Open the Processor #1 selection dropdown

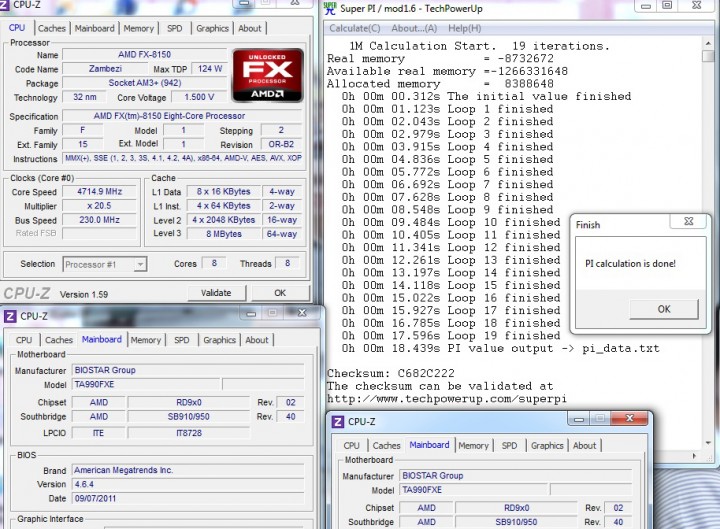click(141, 264)
